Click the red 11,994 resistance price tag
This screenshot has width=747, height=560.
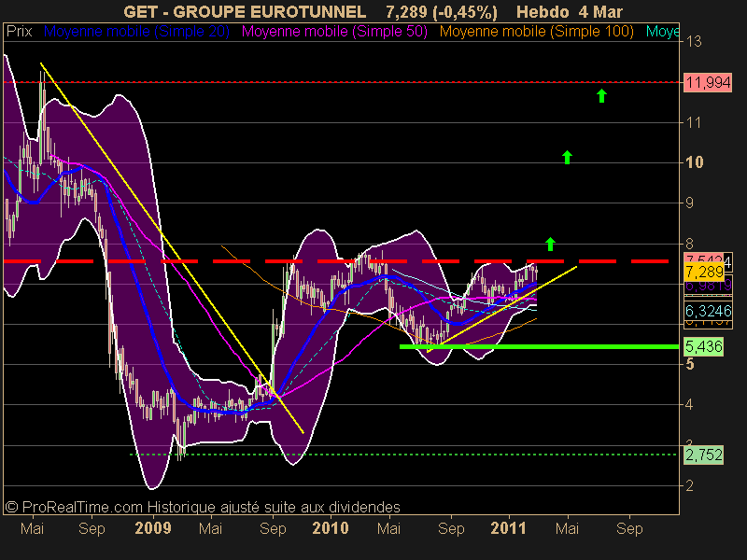click(708, 82)
